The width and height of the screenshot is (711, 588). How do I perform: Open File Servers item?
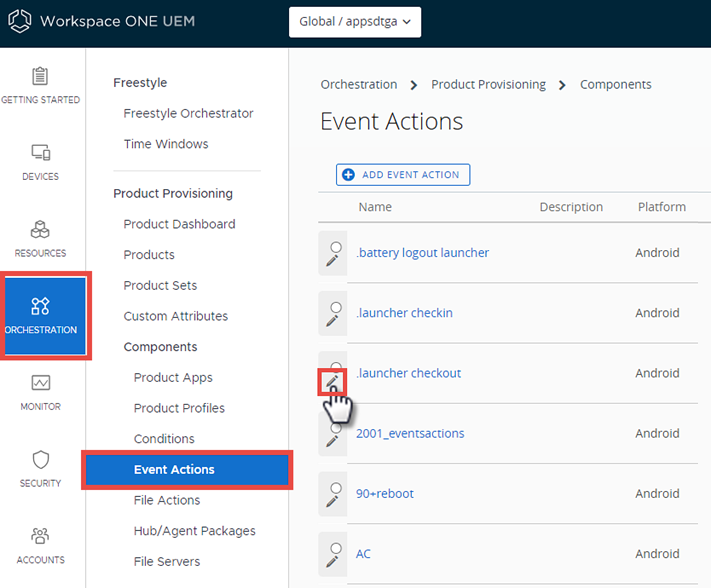pyautogui.click(x=166, y=562)
